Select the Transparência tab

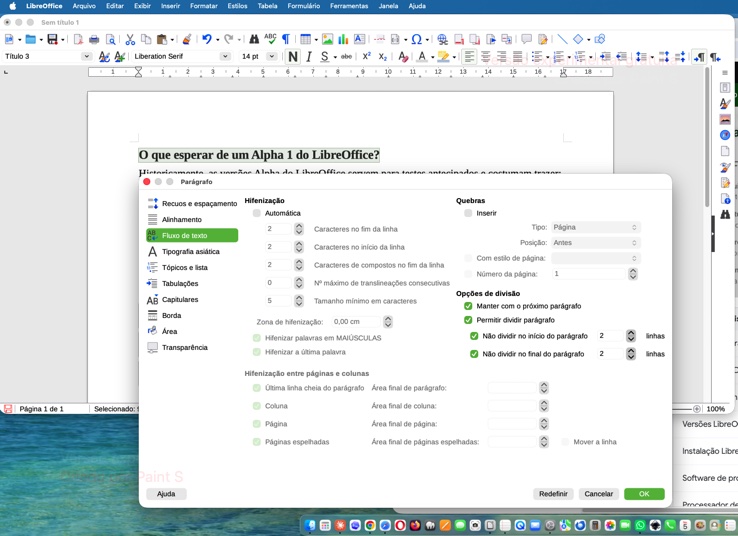[192, 347]
